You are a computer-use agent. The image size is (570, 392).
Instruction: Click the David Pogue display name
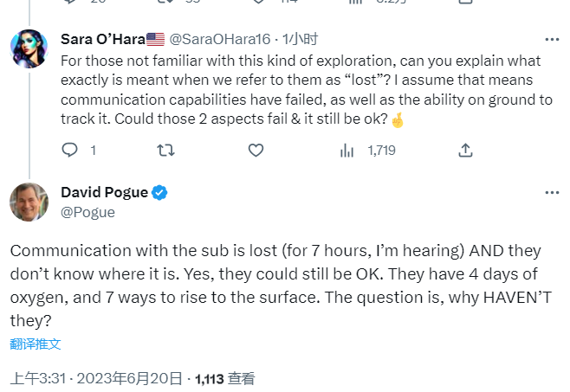click(104, 193)
